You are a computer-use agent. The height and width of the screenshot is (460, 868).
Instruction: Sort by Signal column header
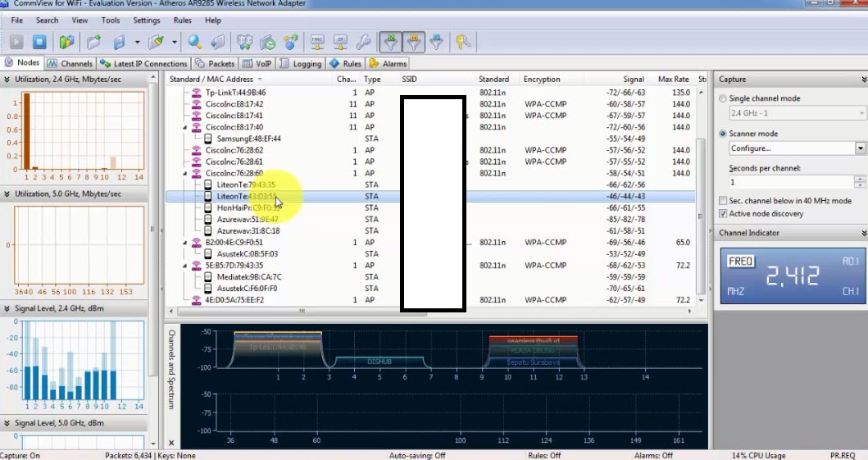[x=633, y=80]
